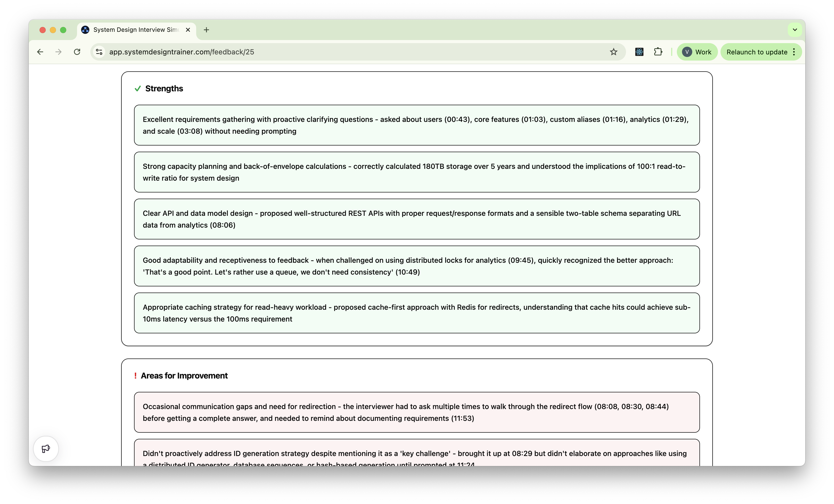Go back to previous page
This screenshot has height=504, width=834.
tap(40, 52)
